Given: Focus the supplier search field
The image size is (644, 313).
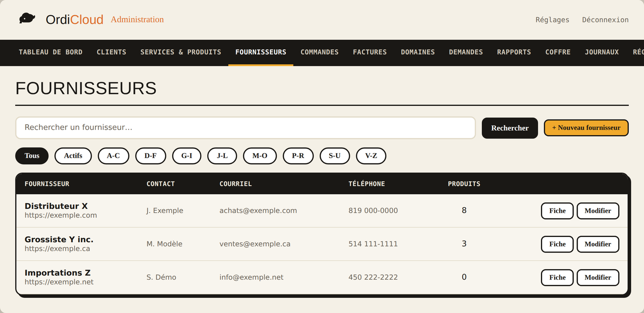Looking at the screenshot, I should 246,128.
